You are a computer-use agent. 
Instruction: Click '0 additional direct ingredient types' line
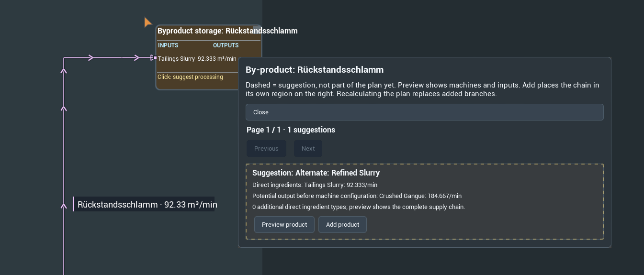click(x=359, y=207)
